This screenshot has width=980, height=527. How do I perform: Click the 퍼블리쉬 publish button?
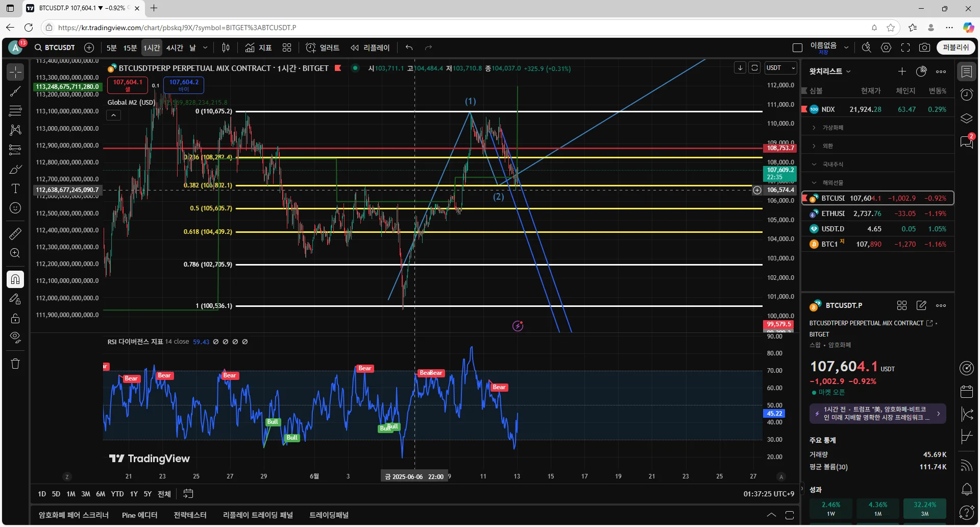(x=955, y=47)
